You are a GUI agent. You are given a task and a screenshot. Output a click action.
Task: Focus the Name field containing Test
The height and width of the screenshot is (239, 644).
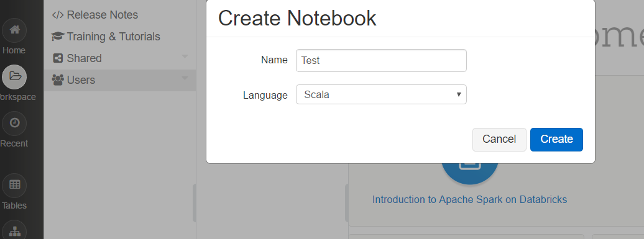click(x=381, y=60)
